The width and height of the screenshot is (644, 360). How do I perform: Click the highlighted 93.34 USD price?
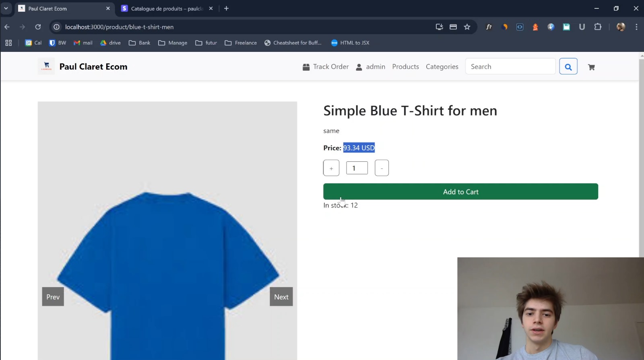[x=359, y=148]
